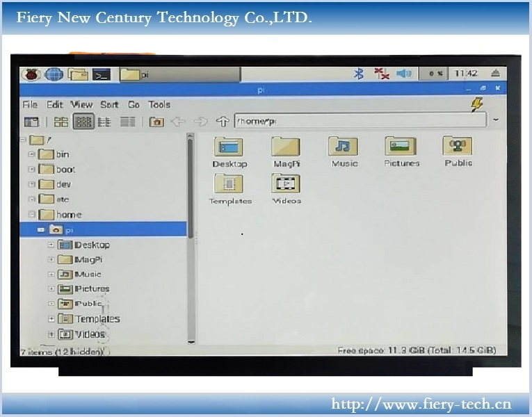This screenshot has height=417, width=532.
Task: Expand the dev folder node
Action: tap(31, 184)
